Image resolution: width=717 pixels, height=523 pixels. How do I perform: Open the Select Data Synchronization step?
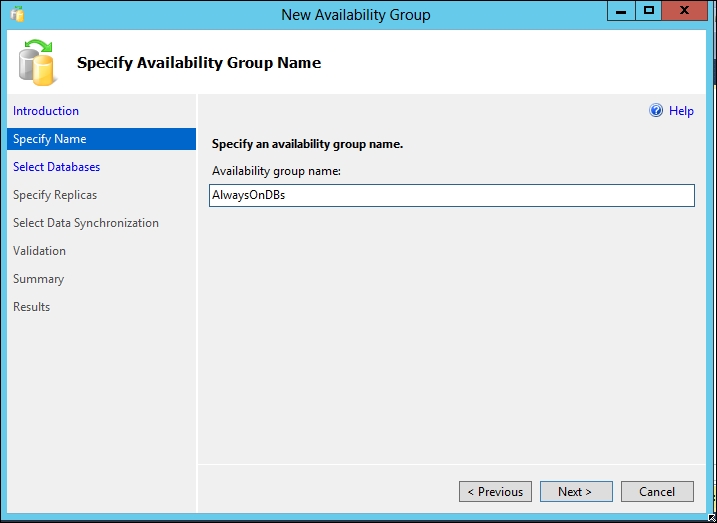click(x=86, y=223)
